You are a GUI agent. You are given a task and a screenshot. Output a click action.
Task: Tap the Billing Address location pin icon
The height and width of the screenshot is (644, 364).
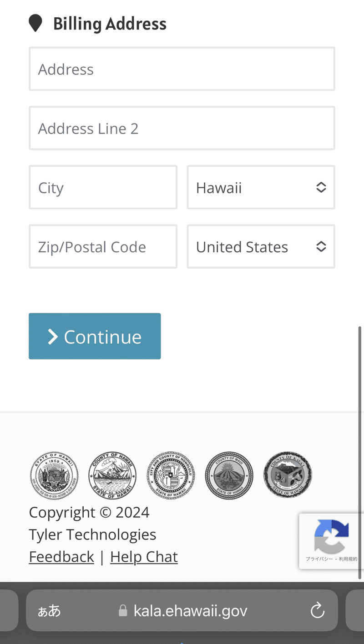tap(35, 23)
